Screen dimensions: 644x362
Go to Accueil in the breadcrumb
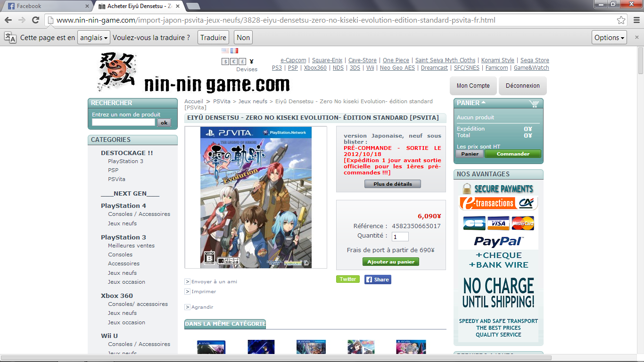click(194, 101)
